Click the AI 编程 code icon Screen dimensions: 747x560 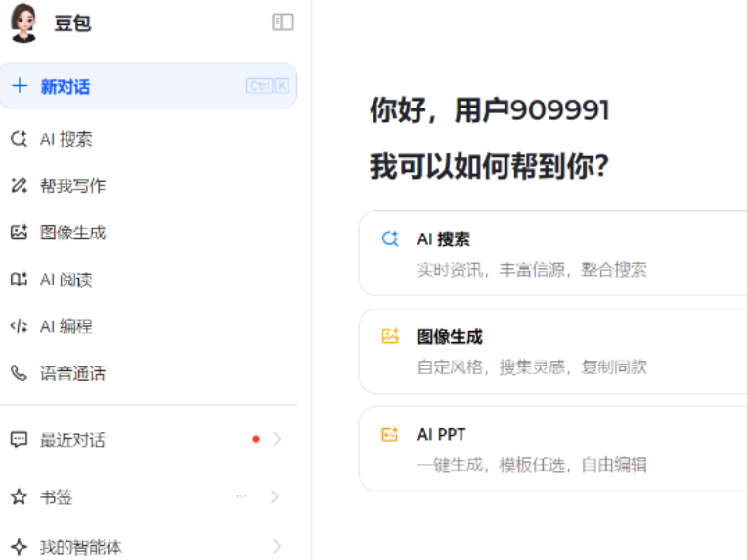coord(19,326)
